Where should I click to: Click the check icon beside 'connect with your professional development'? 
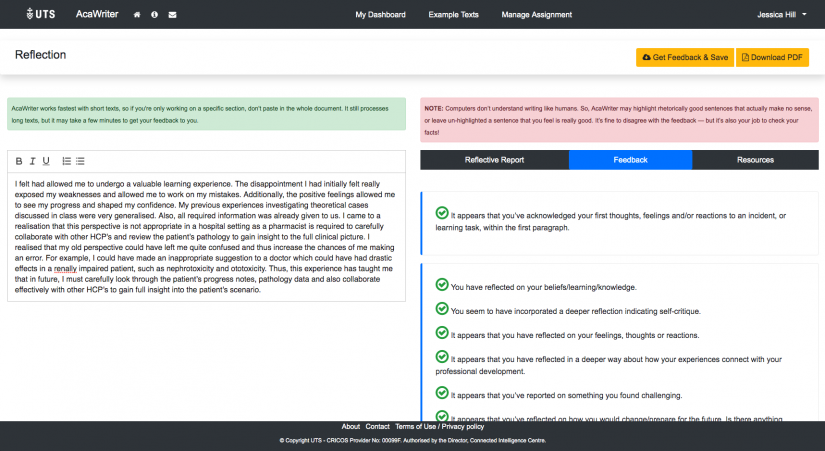click(x=442, y=357)
